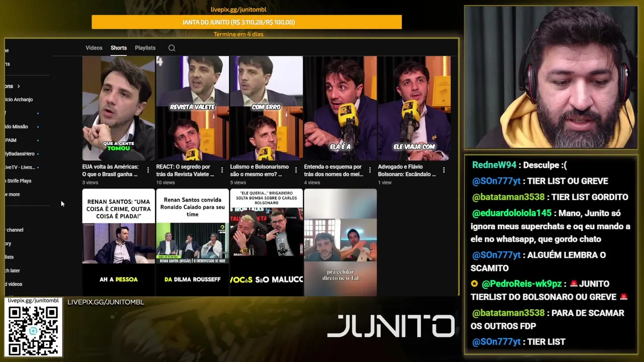Play the 'QUE A GENTE TOMOU' short thumbnail
This screenshot has width=644, height=362.
(x=119, y=108)
